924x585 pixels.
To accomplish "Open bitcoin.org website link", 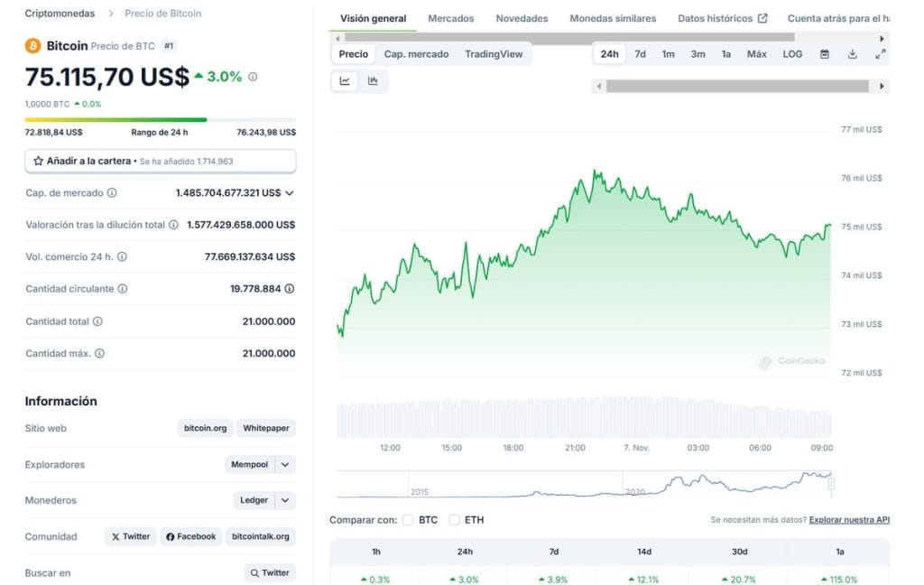I will point(205,428).
